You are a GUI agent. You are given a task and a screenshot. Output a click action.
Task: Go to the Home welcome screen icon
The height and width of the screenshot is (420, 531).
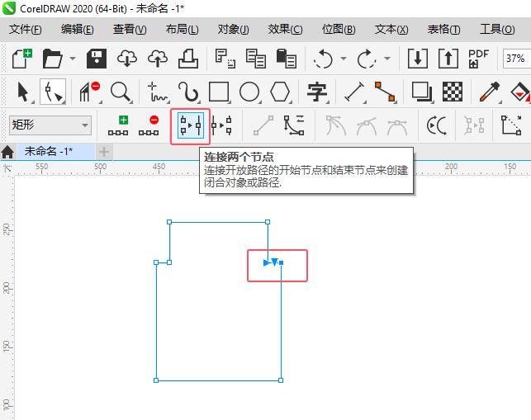pos(7,152)
